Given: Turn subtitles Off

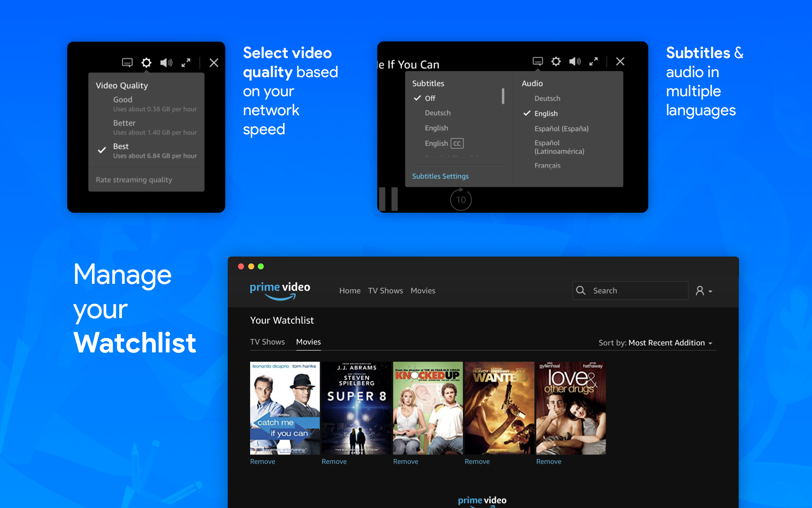Looking at the screenshot, I should (430, 98).
